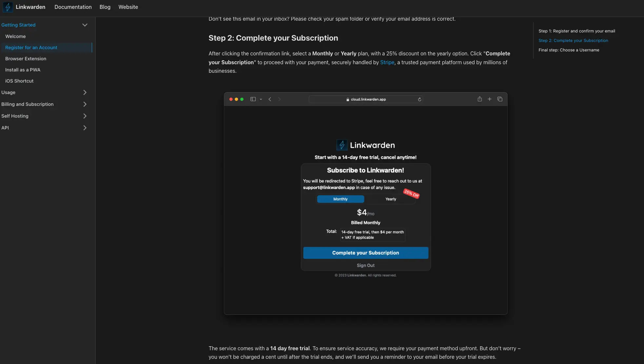The image size is (644, 364).
Task: Click the new tab plus icon
Action: [489, 99]
